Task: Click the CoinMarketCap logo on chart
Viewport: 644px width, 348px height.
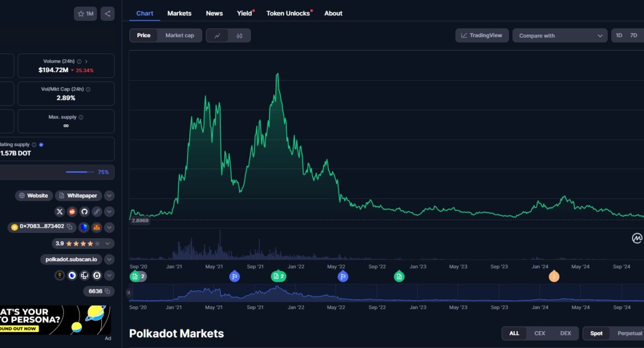Action: pos(637,239)
